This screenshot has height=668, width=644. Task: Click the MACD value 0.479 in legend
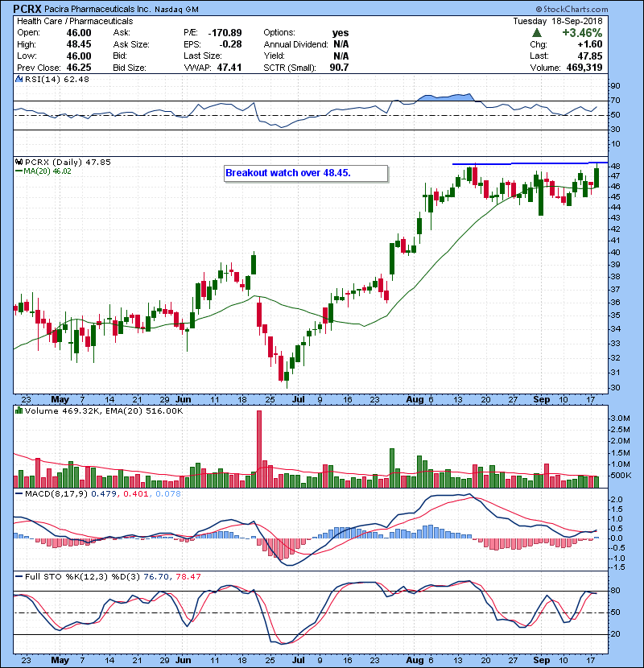(x=104, y=494)
